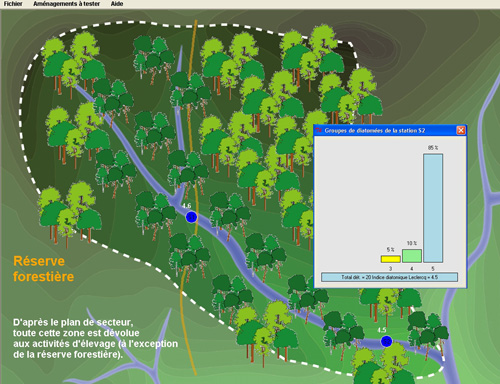Click the white plan de secteur description text
Viewport: 500px width, 384px height.
point(95,338)
